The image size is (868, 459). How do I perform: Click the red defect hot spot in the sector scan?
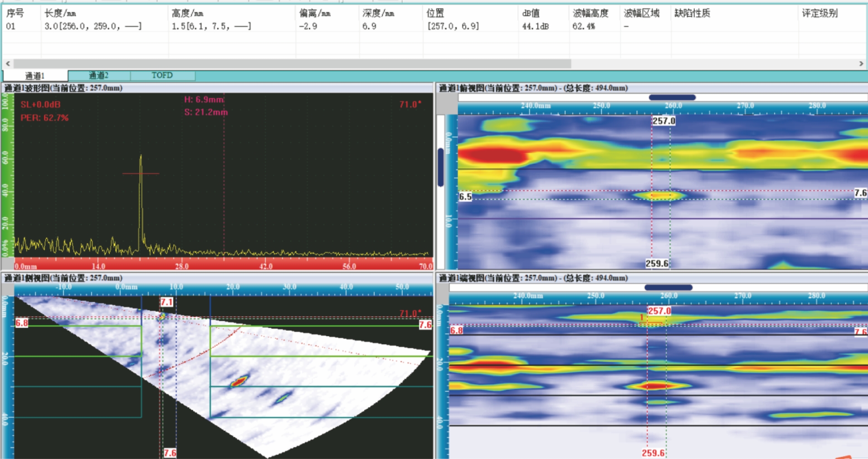pyautogui.click(x=239, y=381)
